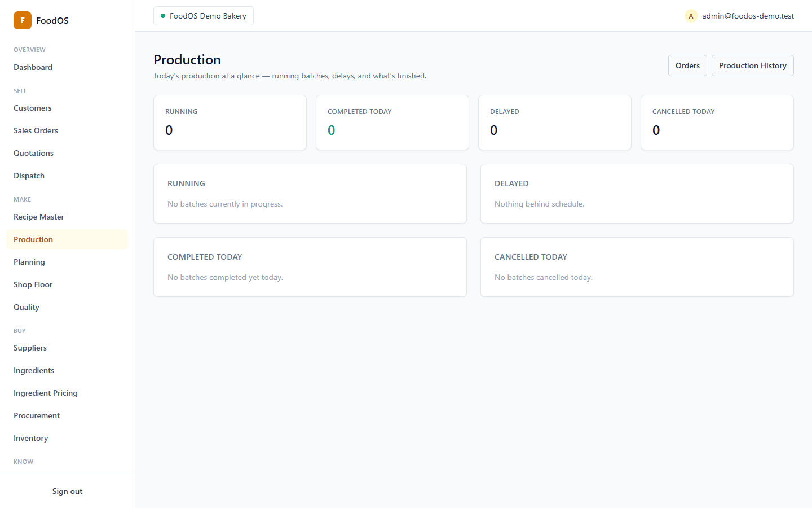The image size is (812, 508).
Task: Click 'No batches currently in progress.' text
Action: coord(225,204)
